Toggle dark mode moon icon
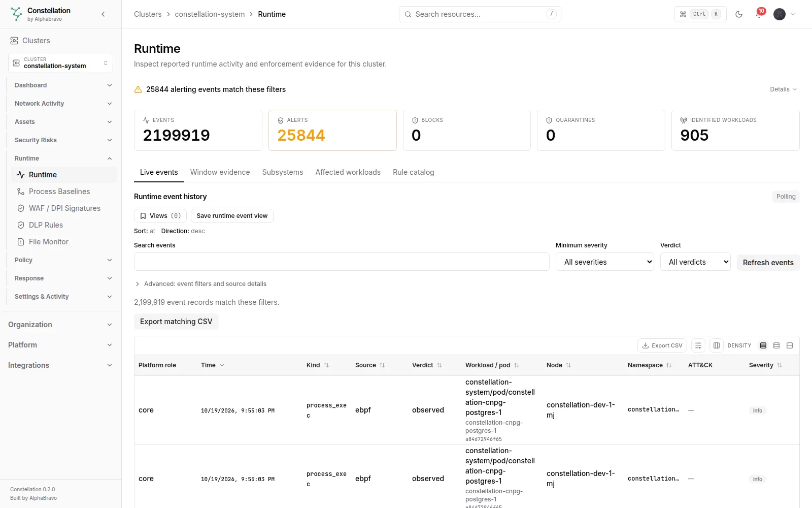The image size is (812, 508). click(739, 14)
